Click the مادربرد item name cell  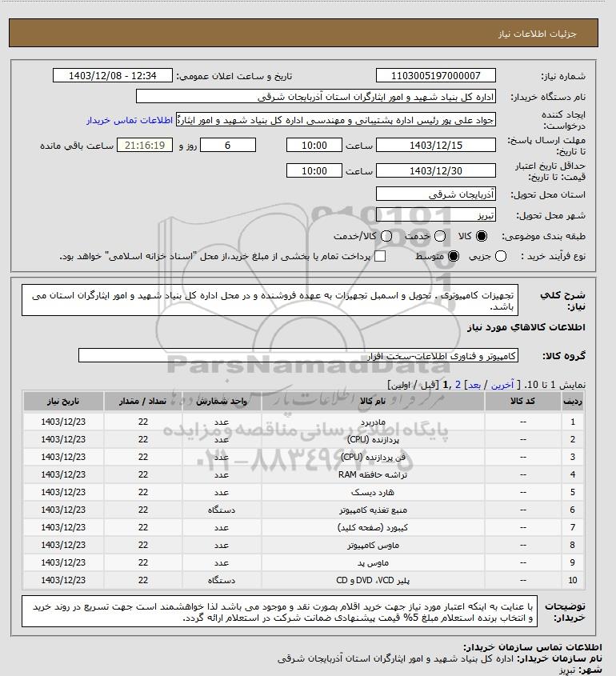tap(373, 422)
